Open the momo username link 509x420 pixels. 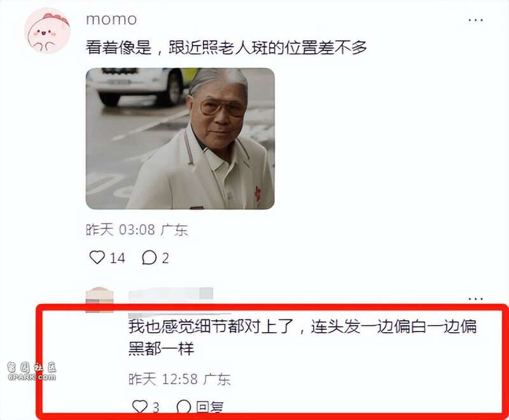(x=111, y=20)
